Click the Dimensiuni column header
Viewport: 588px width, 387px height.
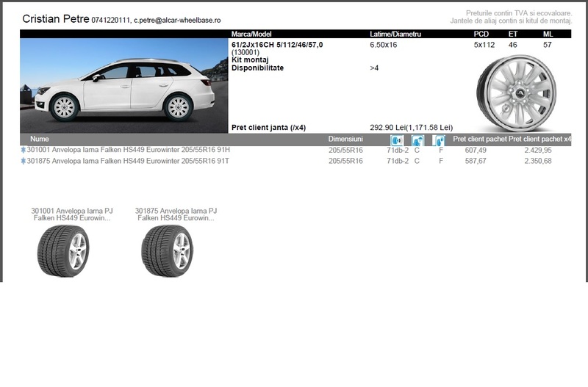click(345, 139)
